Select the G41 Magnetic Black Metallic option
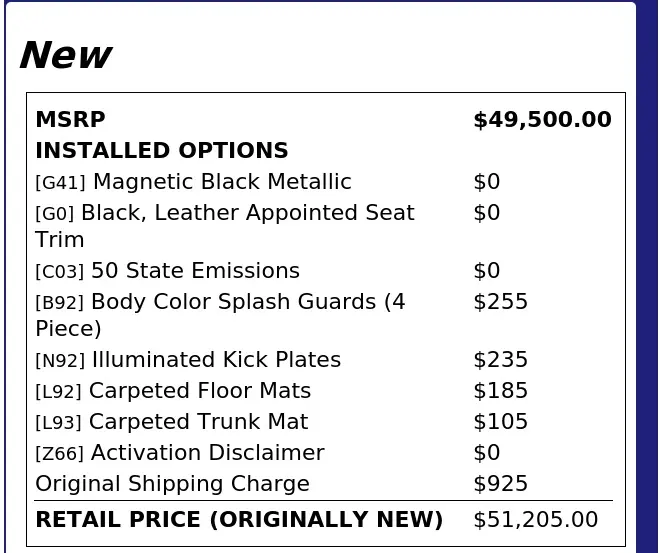This screenshot has width=660, height=553. pyautogui.click(x=193, y=182)
